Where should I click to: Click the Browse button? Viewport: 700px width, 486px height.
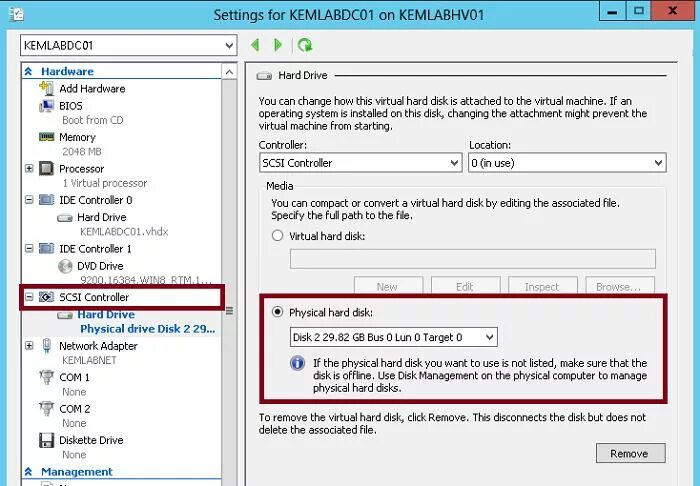[620, 286]
